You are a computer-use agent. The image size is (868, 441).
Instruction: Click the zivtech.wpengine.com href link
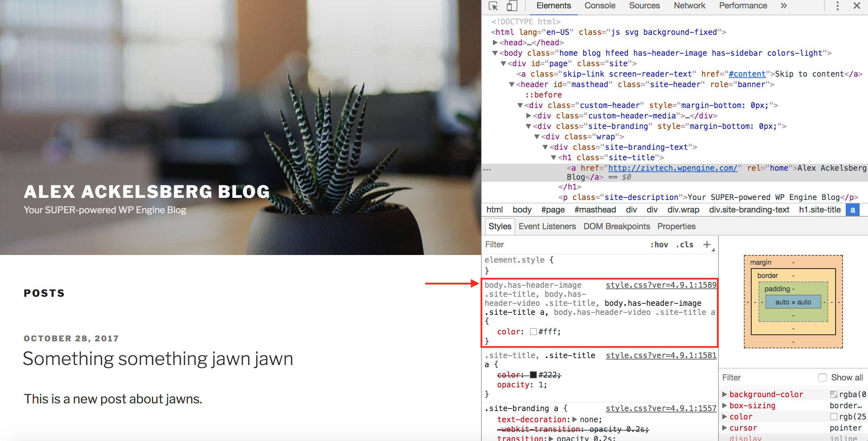click(672, 168)
